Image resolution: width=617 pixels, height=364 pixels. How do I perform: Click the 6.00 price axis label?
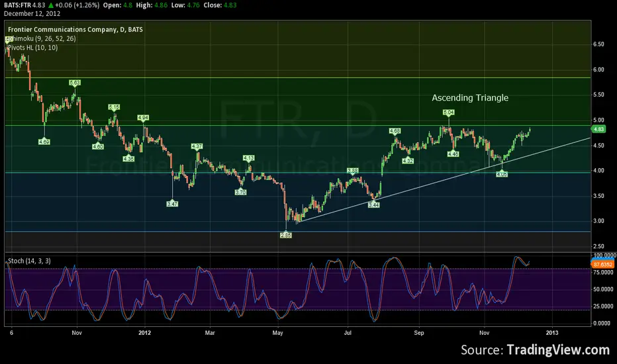(598, 69)
